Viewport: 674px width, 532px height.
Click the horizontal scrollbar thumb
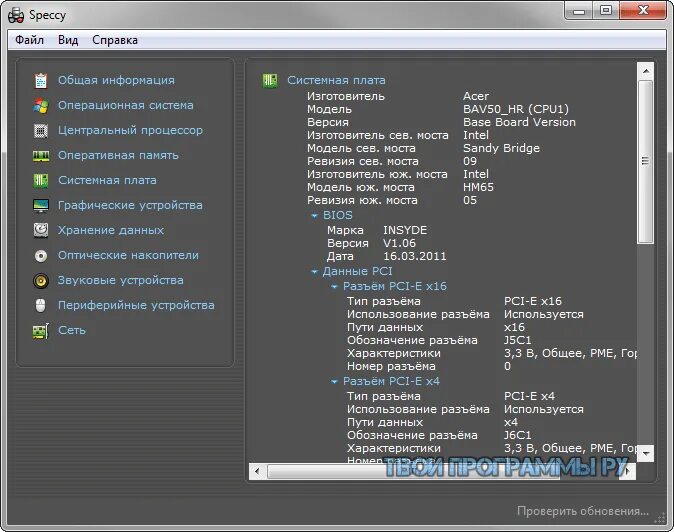(x=414, y=471)
